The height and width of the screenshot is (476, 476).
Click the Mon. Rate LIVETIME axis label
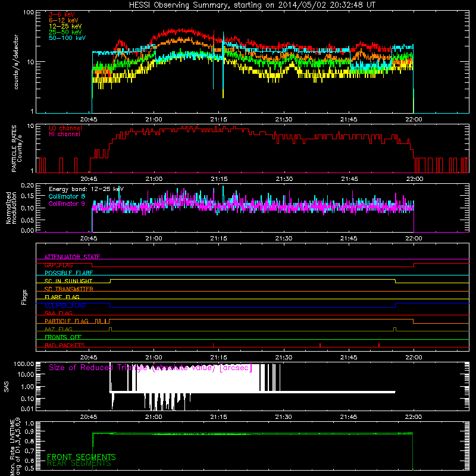click(15, 447)
